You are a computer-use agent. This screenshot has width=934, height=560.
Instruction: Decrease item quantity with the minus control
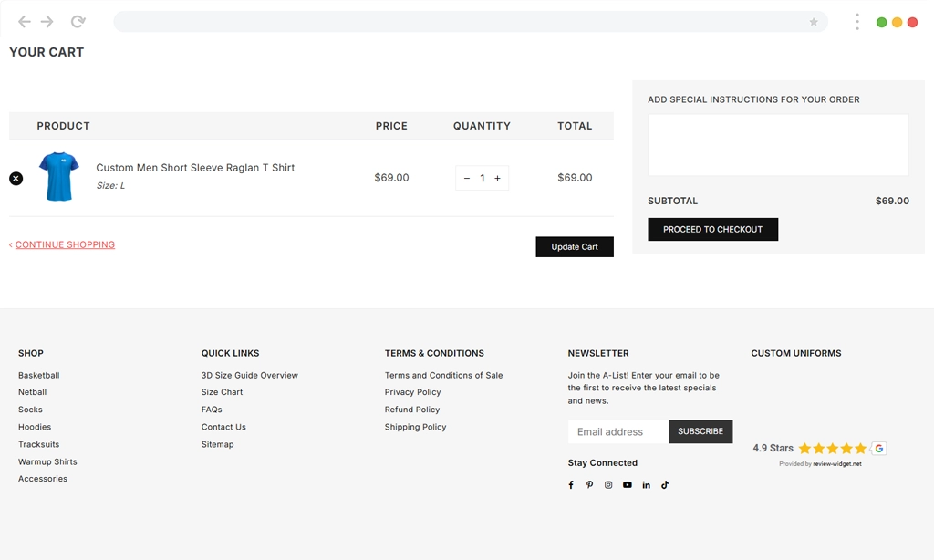pyautogui.click(x=467, y=178)
